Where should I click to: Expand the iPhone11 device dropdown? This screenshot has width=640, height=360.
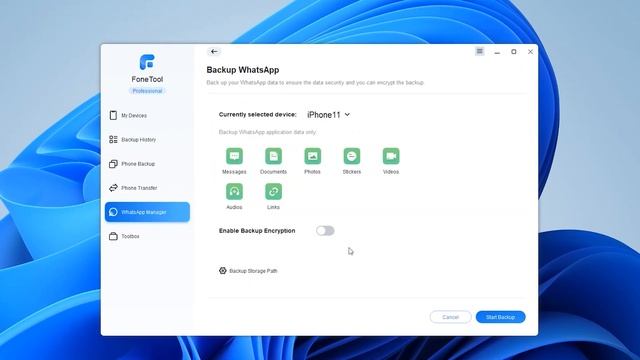pos(329,115)
